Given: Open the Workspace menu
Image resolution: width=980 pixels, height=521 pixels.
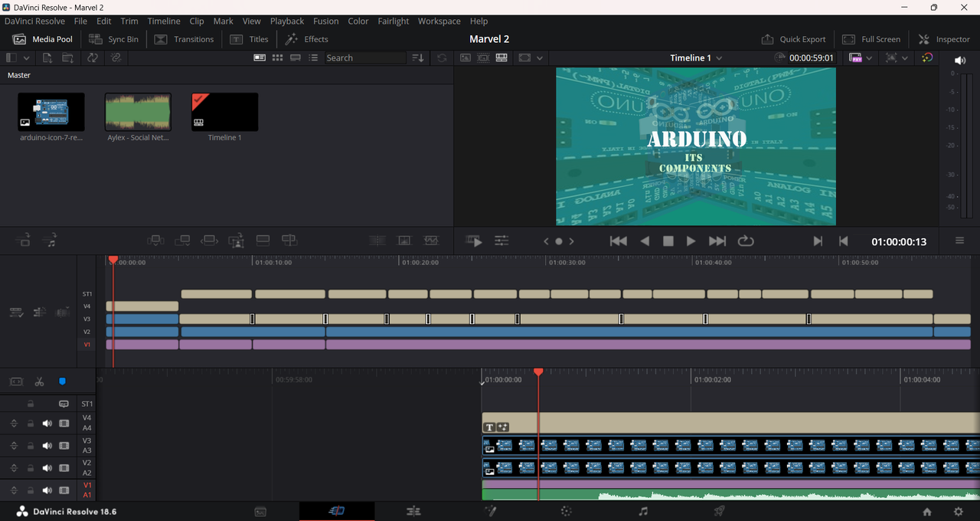Looking at the screenshot, I should coord(439,21).
